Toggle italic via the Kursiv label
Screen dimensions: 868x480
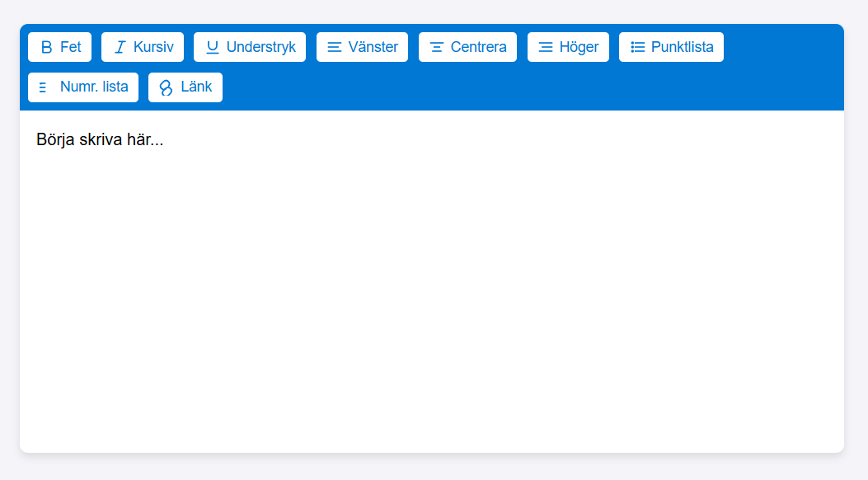(x=153, y=47)
